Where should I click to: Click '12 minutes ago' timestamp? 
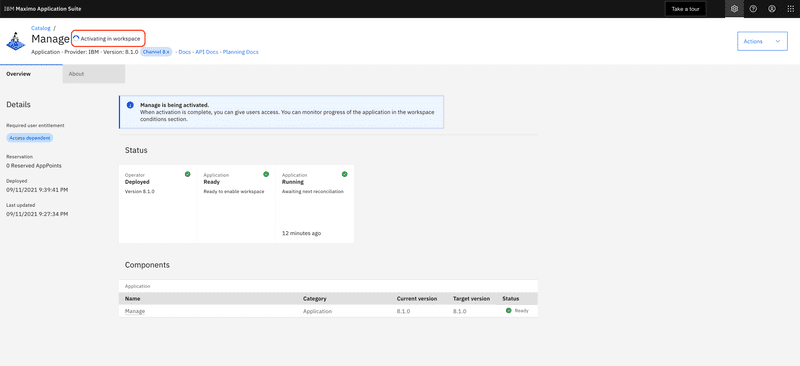point(302,233)
